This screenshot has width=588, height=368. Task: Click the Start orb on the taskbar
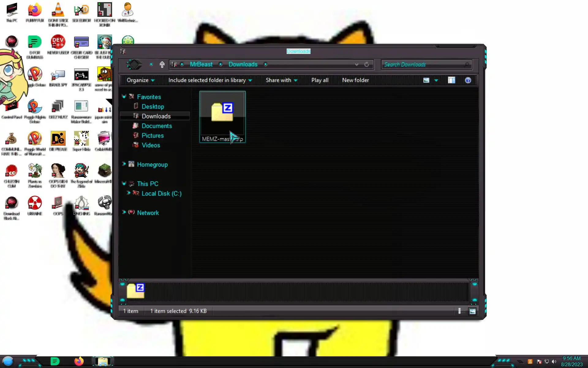(8, 361)
